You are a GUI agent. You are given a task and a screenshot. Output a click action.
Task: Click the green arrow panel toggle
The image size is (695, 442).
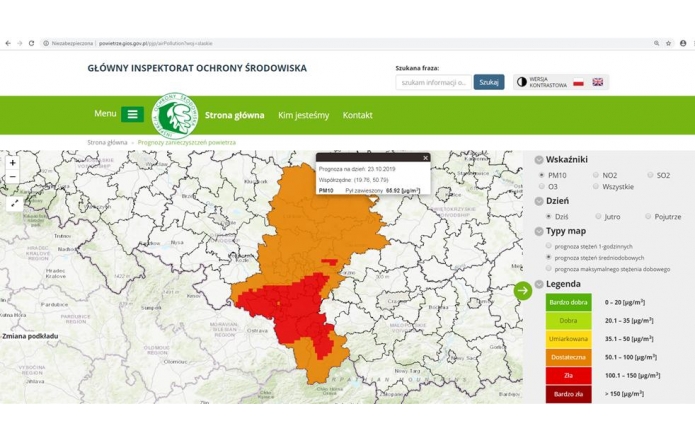(x=523, y=291)
